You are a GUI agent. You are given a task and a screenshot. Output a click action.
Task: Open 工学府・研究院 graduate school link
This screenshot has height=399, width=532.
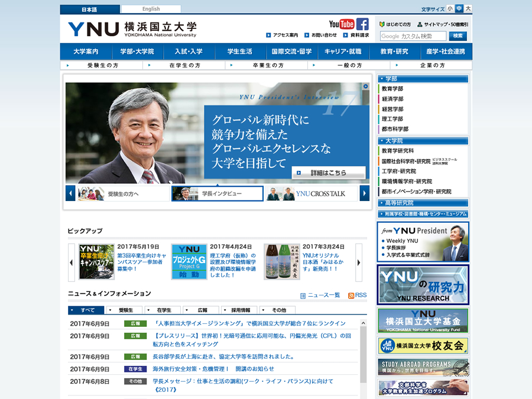click(x=398, y=171)
